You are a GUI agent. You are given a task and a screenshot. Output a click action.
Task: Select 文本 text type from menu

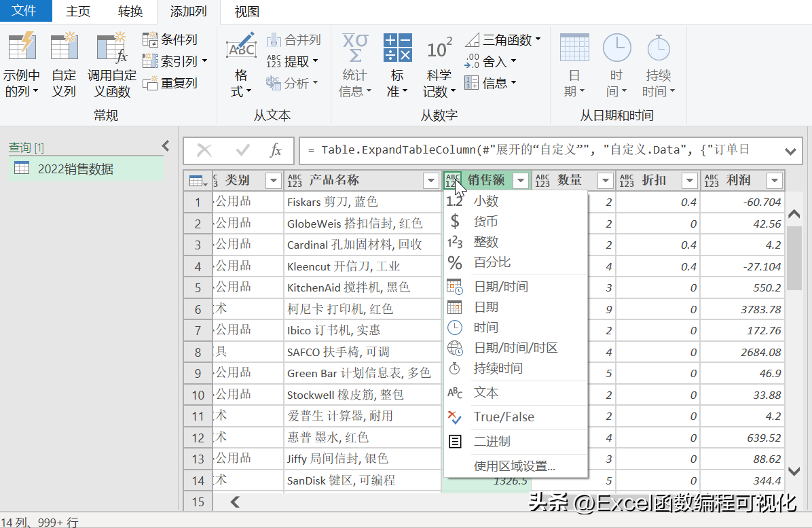pos(516,393)
